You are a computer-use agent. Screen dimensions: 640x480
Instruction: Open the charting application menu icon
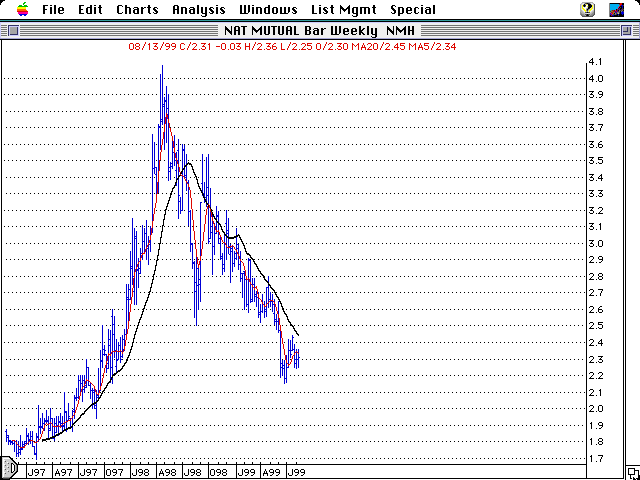coord(616,9)
